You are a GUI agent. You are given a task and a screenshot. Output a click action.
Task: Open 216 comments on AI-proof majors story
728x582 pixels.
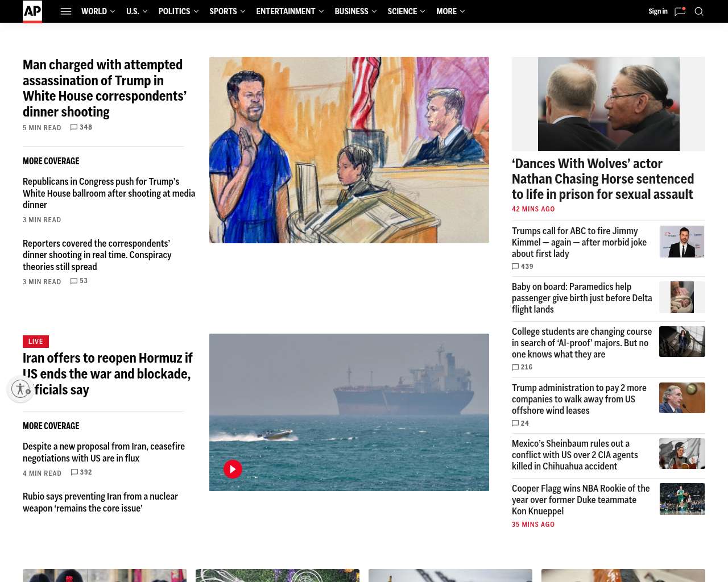pos(522,367)
